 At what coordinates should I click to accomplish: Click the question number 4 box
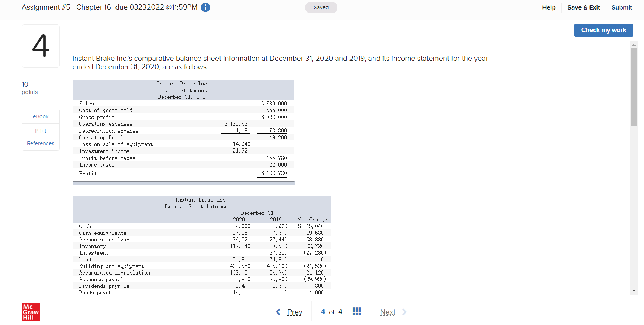pyautogui.click(x=41, y=46)
